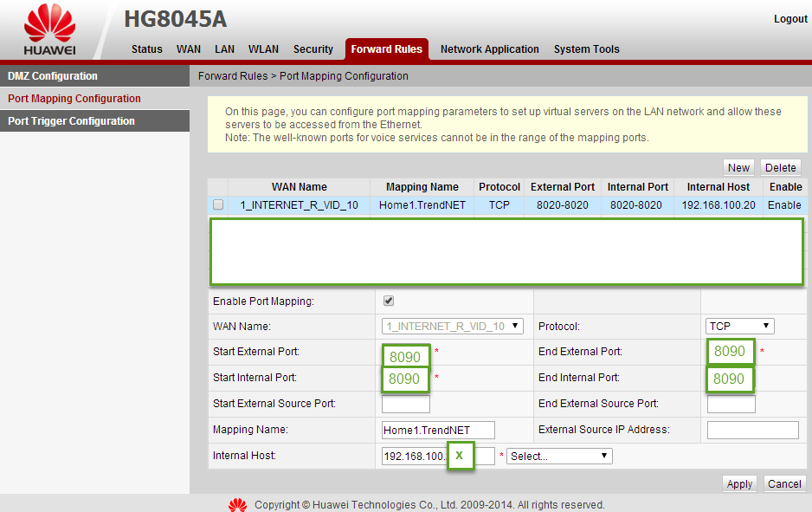Tick the checkbox for 1_INTERNET_R_VID_10 row
Viewport: 812px width, 512px height.
tap(218, 205)
